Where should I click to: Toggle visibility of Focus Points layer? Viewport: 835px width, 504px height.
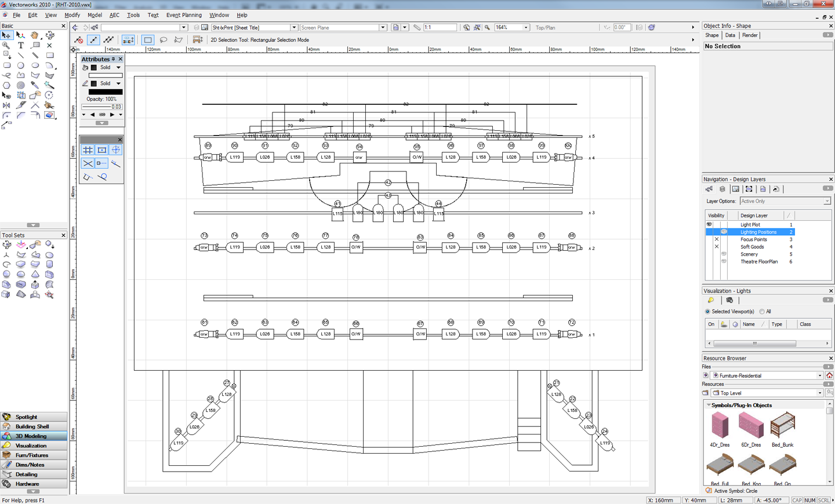[x=717, y=239]
